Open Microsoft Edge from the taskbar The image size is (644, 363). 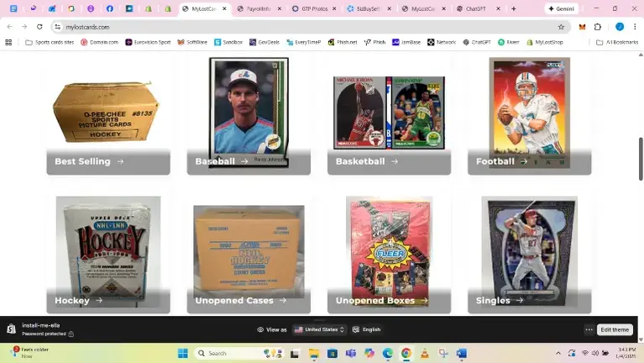[x=387, y=353]
